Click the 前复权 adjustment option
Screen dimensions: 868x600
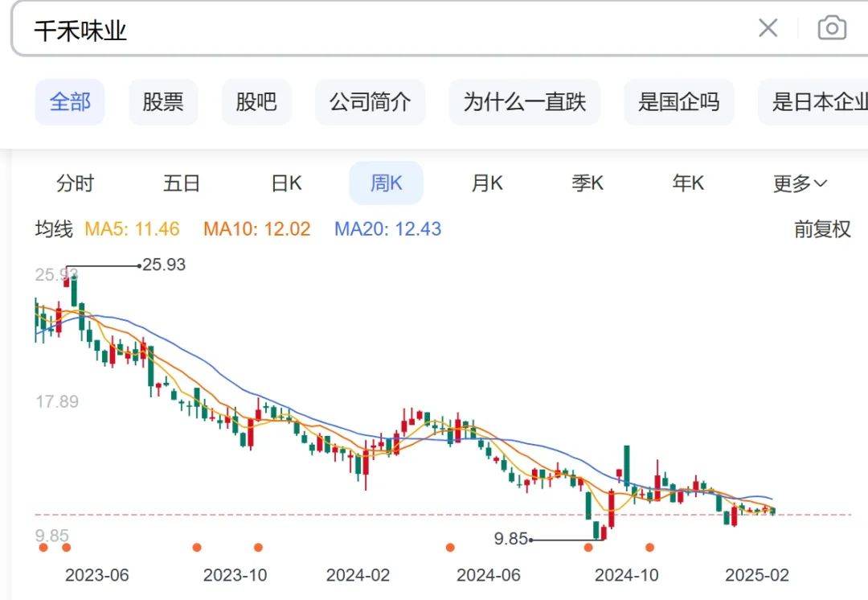(822, 228)
